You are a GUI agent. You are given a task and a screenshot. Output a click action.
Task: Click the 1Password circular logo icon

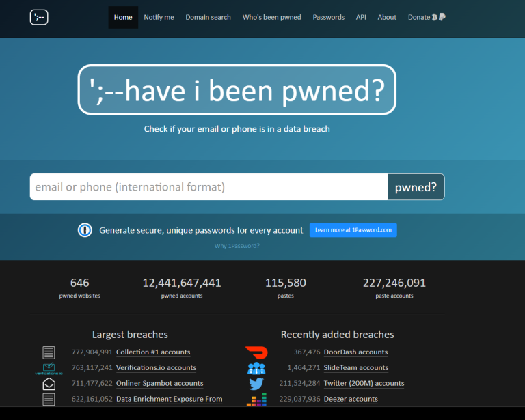coord(85,230)
